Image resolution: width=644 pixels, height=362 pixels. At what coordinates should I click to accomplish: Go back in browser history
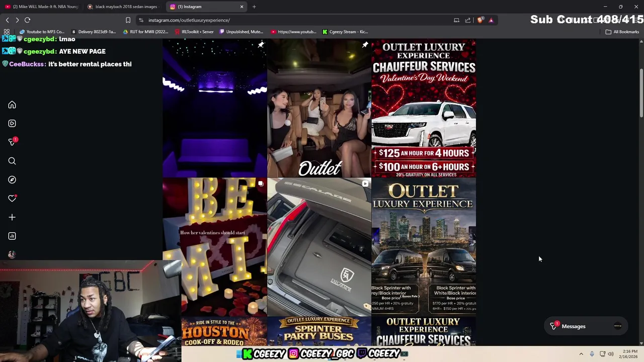pos(7,20)
